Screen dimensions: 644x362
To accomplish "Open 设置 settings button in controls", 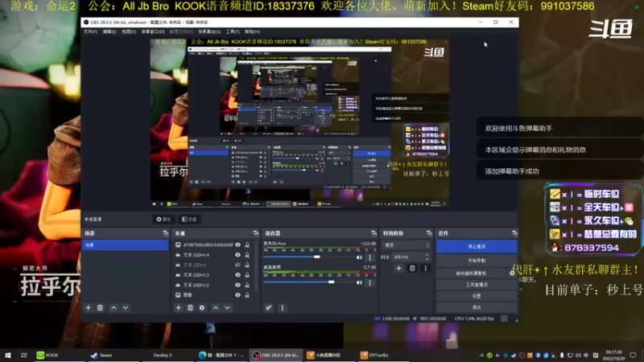I will 477,296.
